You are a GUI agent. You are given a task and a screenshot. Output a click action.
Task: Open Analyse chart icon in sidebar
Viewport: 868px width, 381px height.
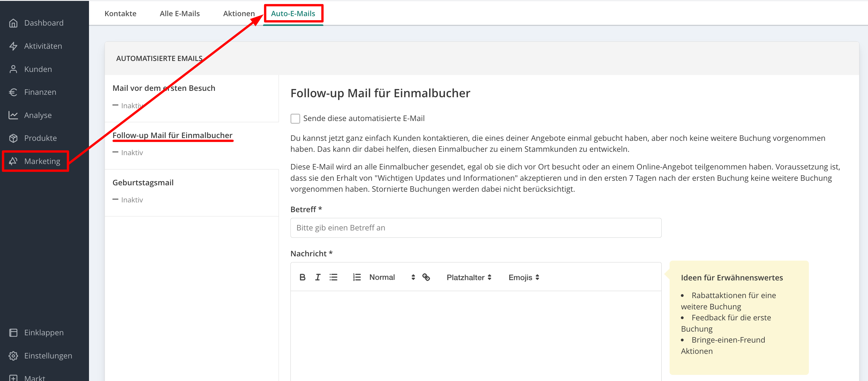click(x=13, y=115)
